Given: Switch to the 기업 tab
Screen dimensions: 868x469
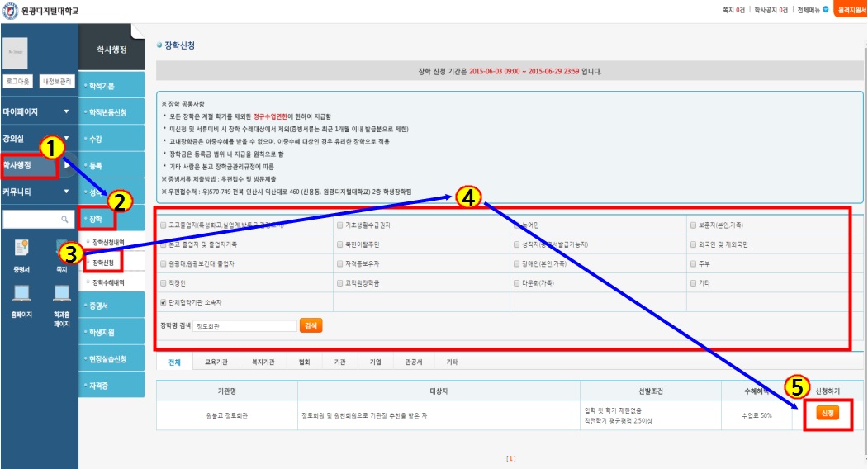Looking at the screenshot, I should click(375, 362).
